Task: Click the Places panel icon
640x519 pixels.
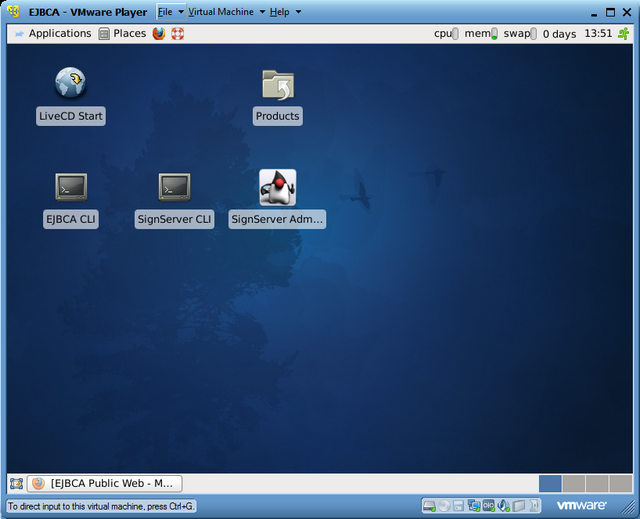Action: tap(104, 33)
